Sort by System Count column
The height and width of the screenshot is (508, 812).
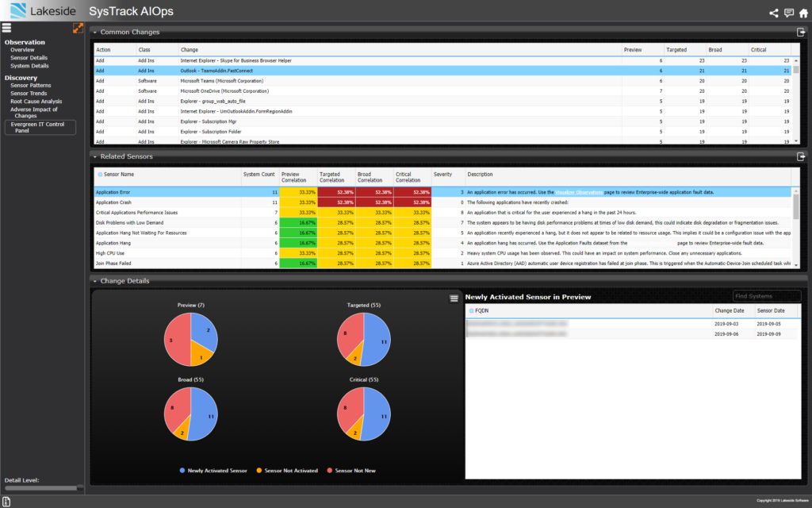coord(260,177)
